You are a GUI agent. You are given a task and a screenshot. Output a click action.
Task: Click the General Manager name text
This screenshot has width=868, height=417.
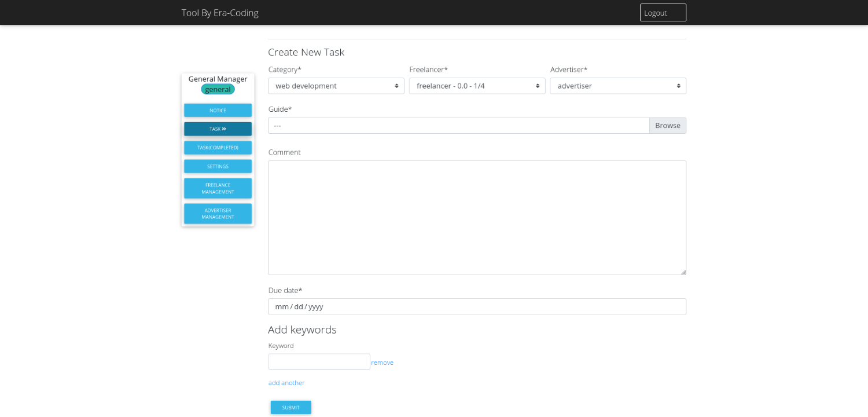pos(218,79)
